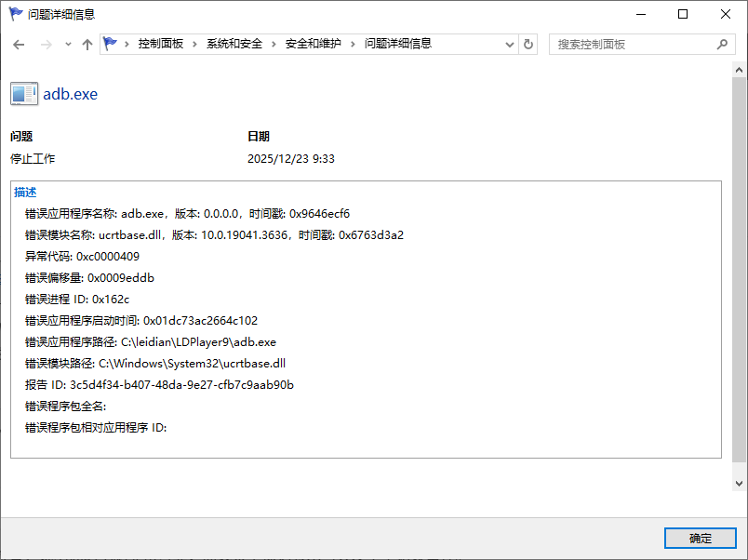Screen dimensions: 748x560
Task: Click the up-one-level arrow icon
Action: (86, 44)
